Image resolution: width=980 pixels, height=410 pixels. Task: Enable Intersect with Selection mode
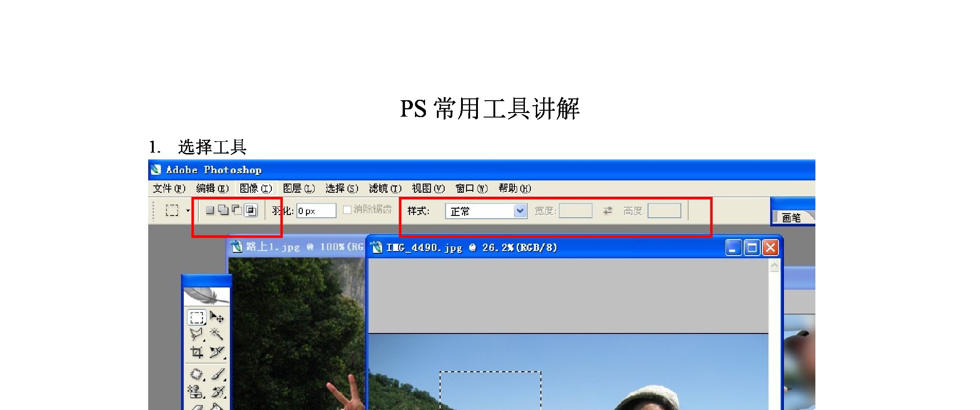251,210
